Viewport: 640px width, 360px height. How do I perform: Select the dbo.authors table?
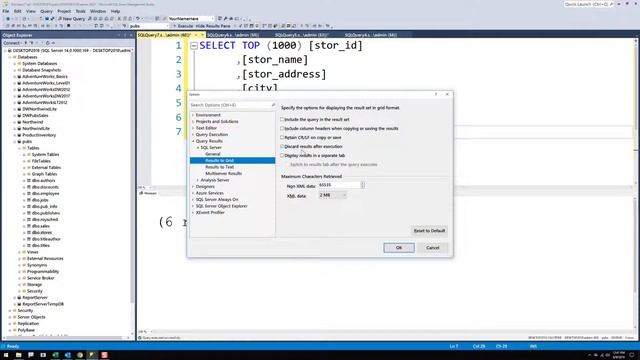click(x=43, y=180)
